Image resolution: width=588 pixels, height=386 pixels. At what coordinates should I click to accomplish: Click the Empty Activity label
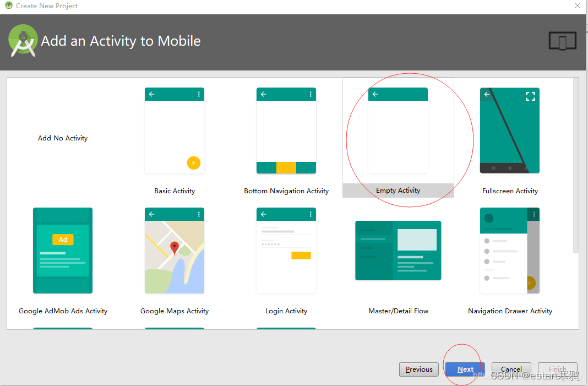click(x=398, y=191)
